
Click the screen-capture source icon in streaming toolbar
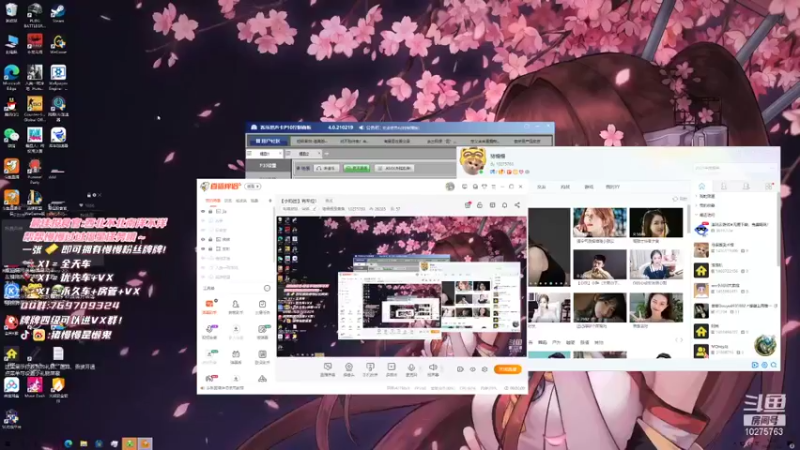[x=328, y=367]
